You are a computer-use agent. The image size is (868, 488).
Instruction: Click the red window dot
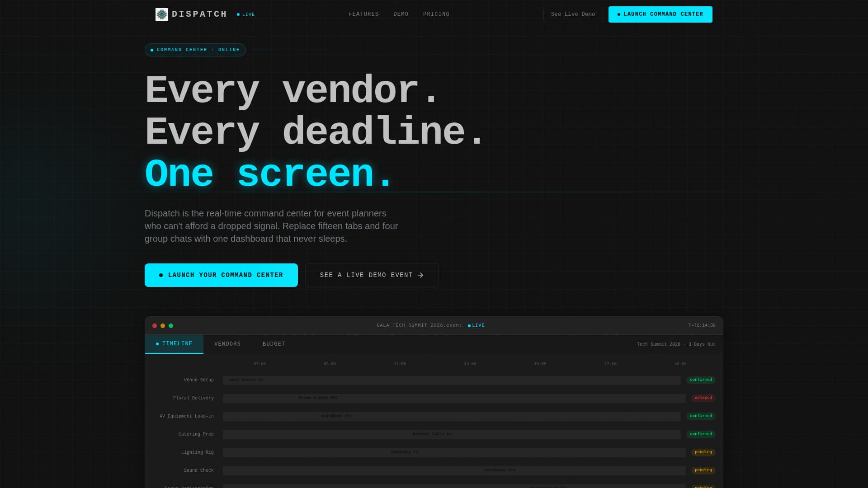click(155, 326)
